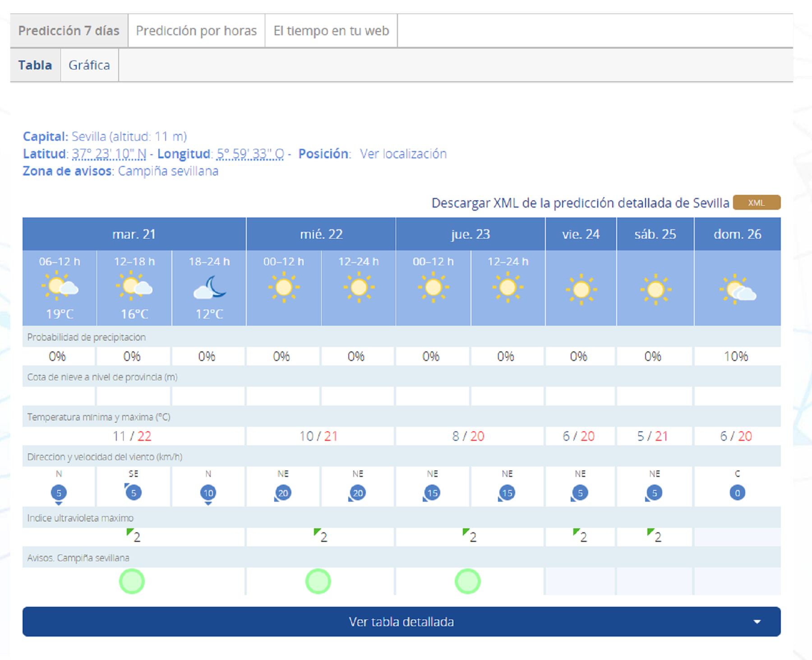The width and height of the screenshot is (812, 660).
Task: Click the UV index 2 for mar. 21
Action: click(x=134, y=536)
